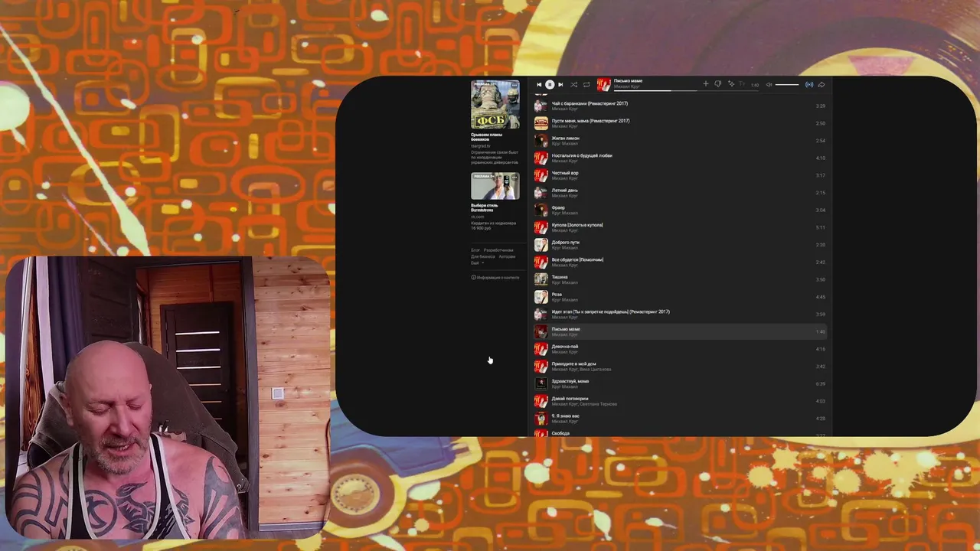
Task: Click the Тишина album cover thumbnail
Action: [541, 279]
